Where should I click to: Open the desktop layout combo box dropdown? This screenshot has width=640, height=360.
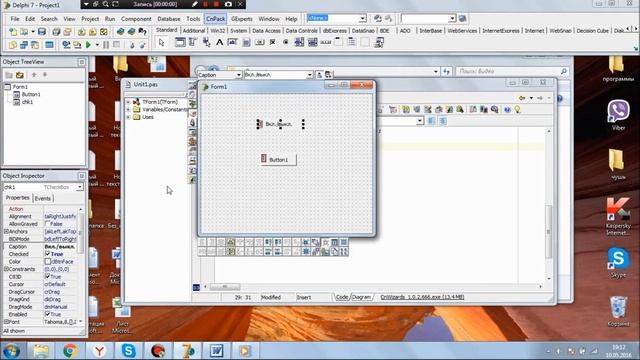pyautogui.click(x=362, y=18)
